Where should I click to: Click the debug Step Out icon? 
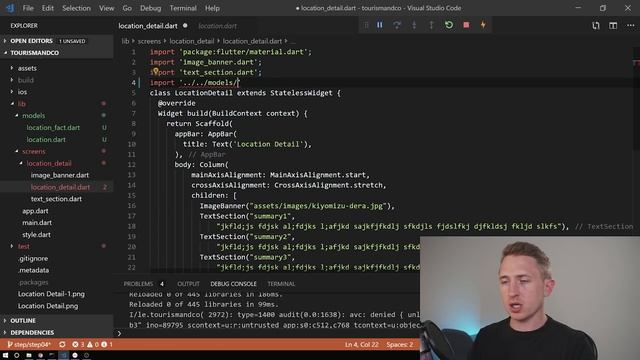[431, 25]
